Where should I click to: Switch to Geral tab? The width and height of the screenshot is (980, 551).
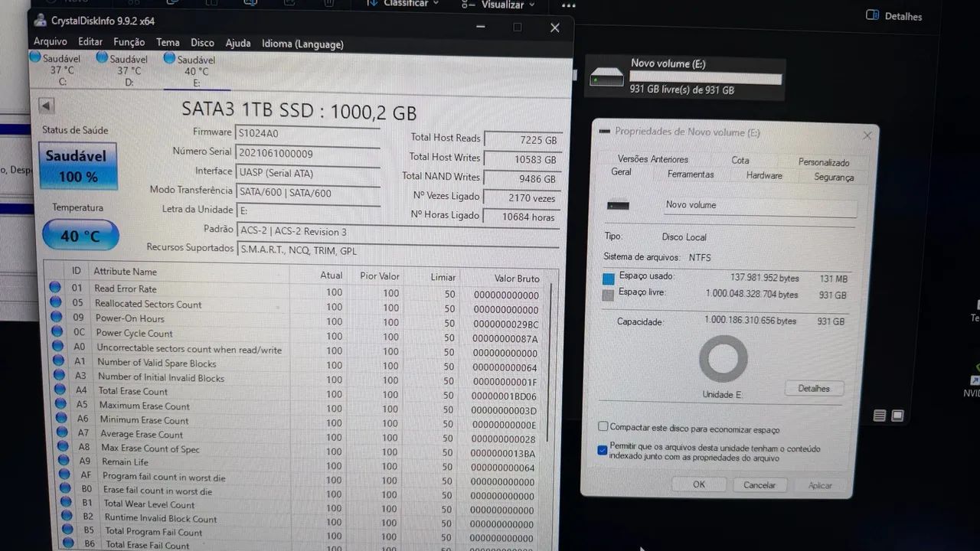pyautogui.click(x=621, y=172)
